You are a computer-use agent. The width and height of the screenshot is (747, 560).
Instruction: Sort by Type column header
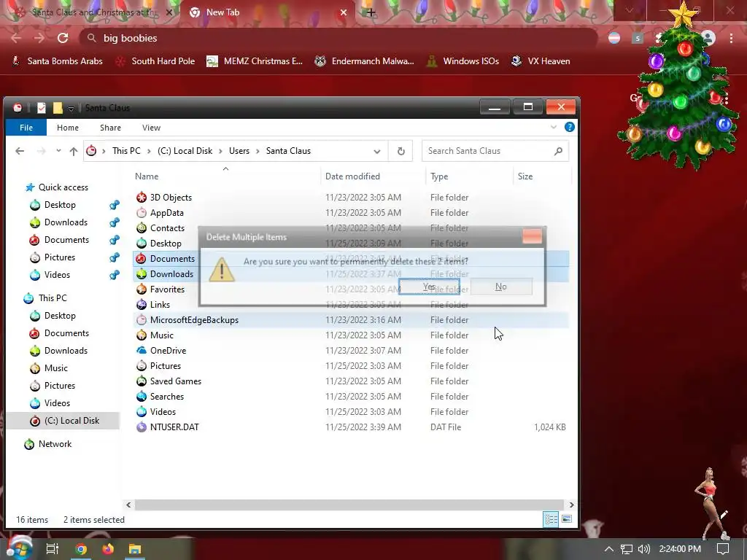tap(439, 176)
